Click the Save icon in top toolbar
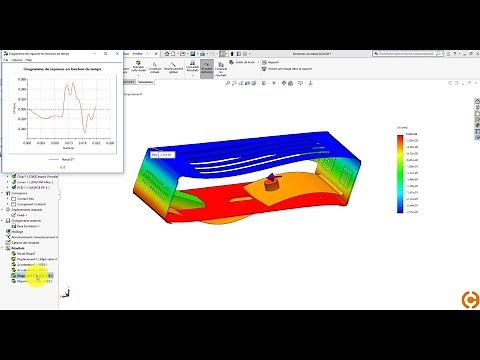 [x=192, y=54]
